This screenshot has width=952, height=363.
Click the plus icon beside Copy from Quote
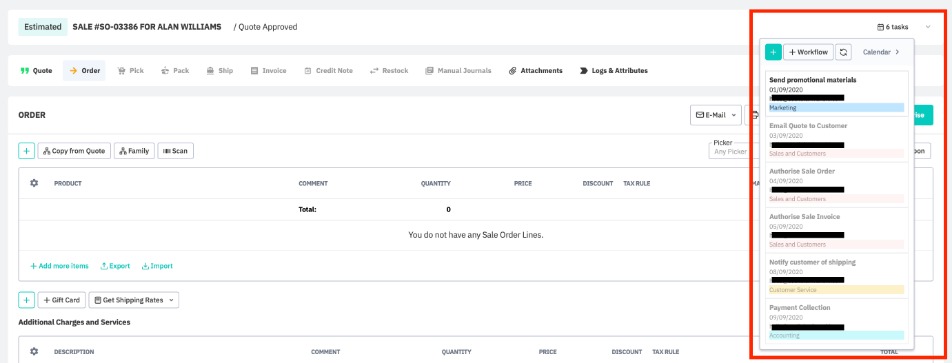26,151
